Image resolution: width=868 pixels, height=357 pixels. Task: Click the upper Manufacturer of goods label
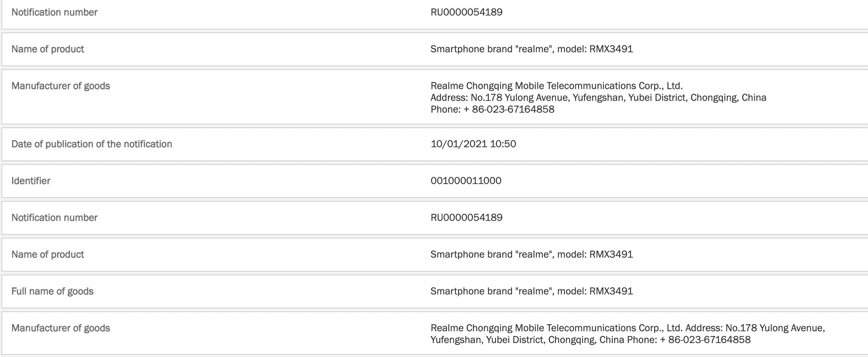pos(61,86)
